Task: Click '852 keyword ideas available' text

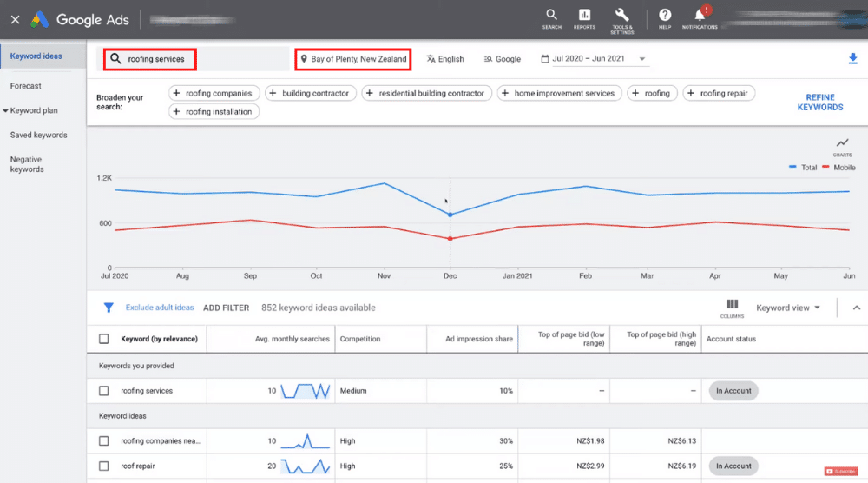Action: [319, 308]
